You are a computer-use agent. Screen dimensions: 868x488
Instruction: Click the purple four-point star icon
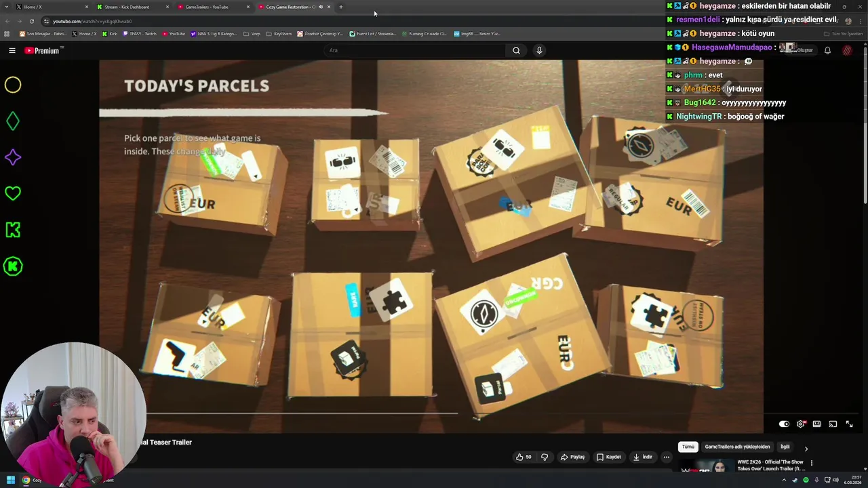13,157
